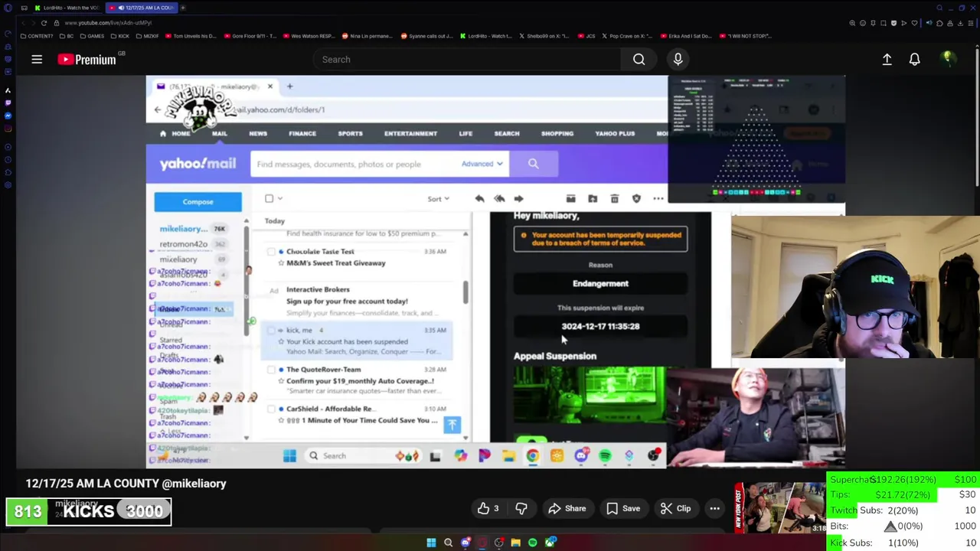Open mail toolbar more options ellipsis
This screenshot has width=980, height=551.
tap(658, 199)
